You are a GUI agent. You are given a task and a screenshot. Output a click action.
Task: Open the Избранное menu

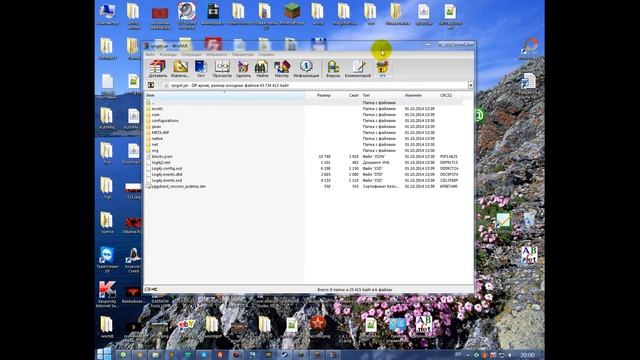[216, 54]
